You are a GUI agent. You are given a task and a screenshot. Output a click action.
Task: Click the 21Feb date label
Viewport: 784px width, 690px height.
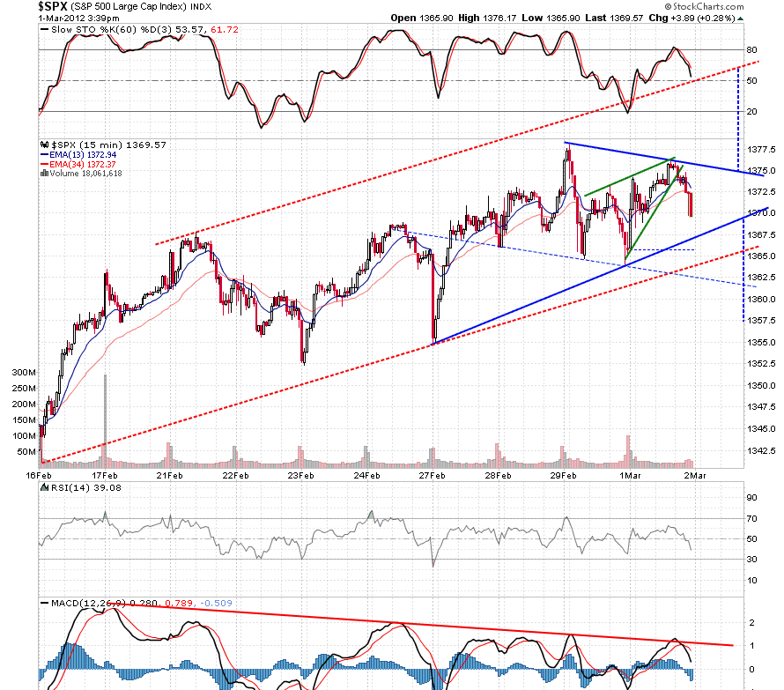tap(169, 475)
